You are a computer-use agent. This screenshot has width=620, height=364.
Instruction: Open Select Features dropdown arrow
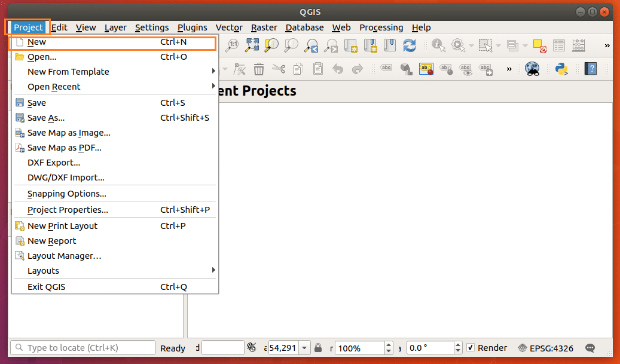point(498,46)
